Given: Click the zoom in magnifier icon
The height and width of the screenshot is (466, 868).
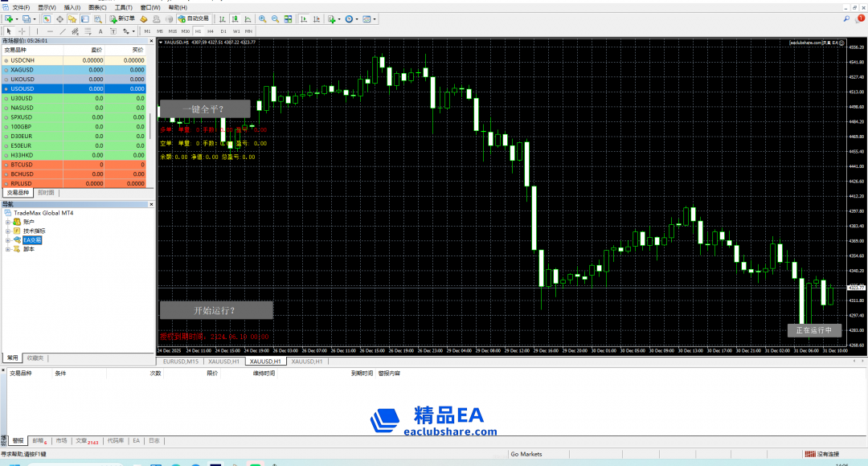Looking at the screenshot, I should click(x=262, y=18).
